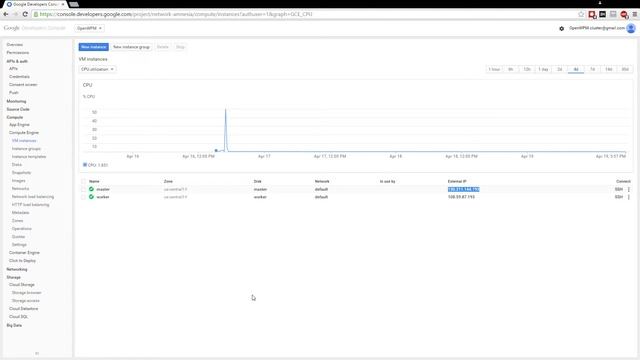Select the 7d time range

pyautogui.click(x=592, y=69)
